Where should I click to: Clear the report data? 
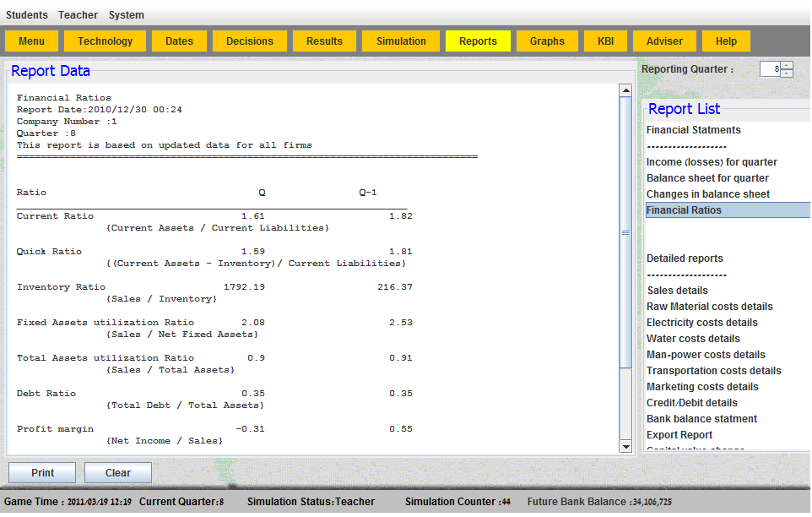pyautogui.click(x=118, y=473)
